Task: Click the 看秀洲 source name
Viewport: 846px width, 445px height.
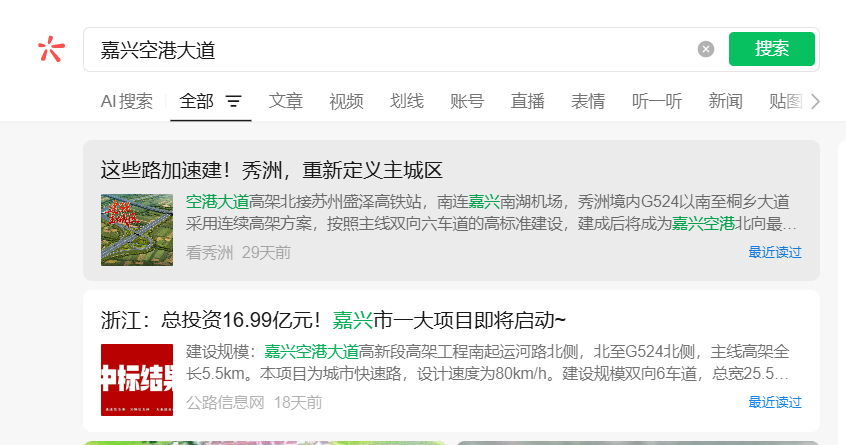Action: 209,252
